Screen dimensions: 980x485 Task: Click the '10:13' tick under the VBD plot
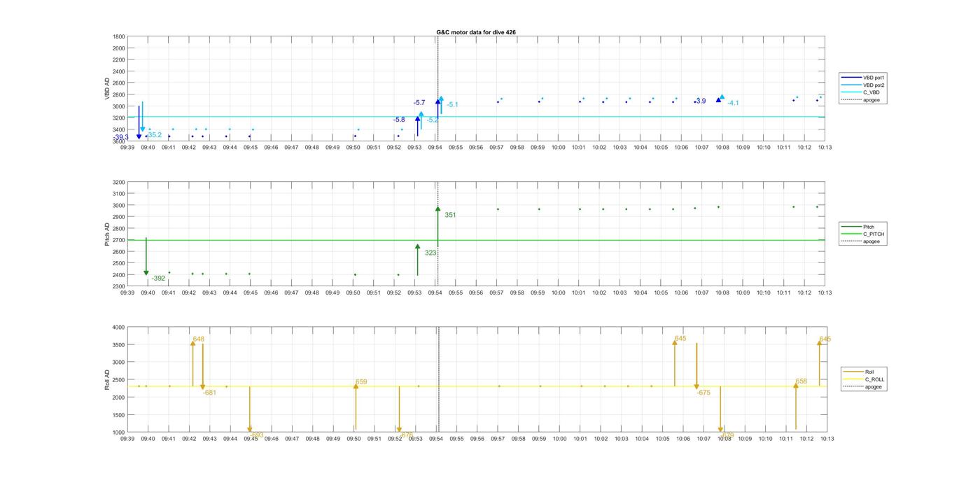(x=825, y=148)
